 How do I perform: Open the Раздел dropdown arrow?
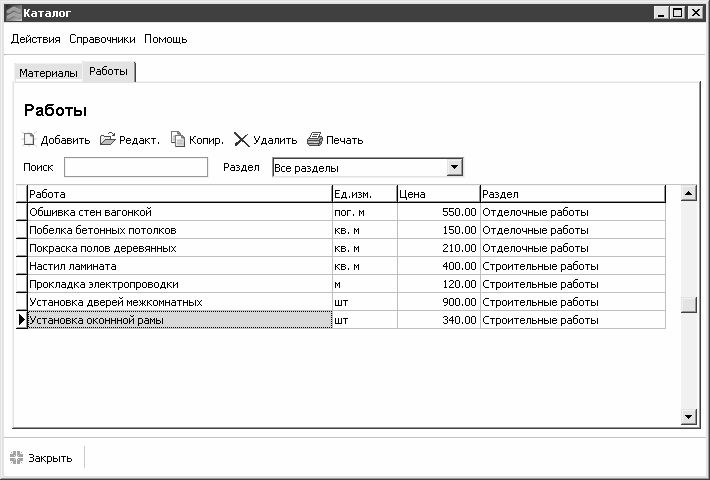454,168
